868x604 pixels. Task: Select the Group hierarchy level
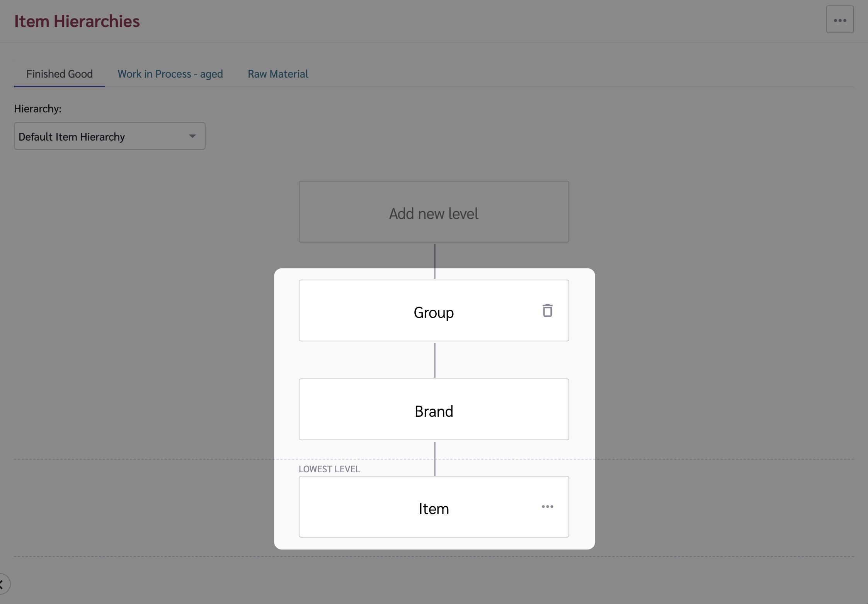coord(433,311)
